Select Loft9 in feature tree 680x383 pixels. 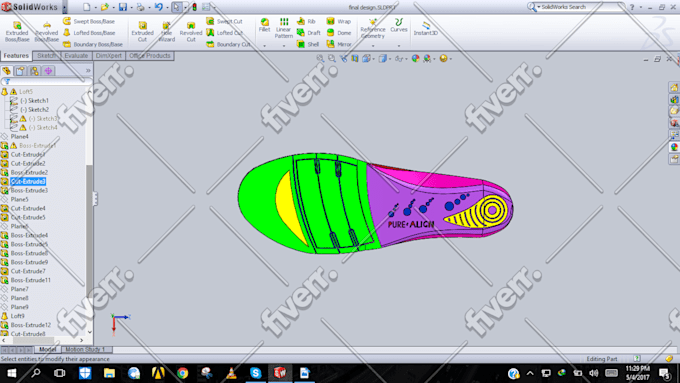pyautogui.click(x=17, y=316)
